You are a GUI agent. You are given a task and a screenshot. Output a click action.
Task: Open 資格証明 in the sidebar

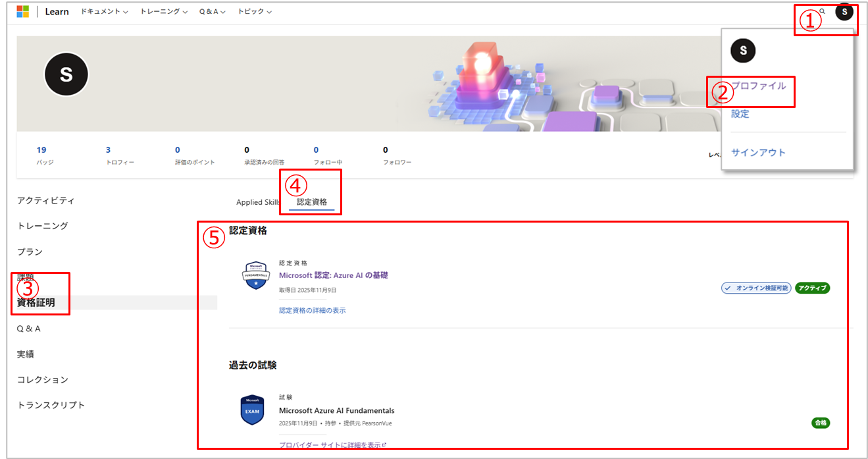36,303
